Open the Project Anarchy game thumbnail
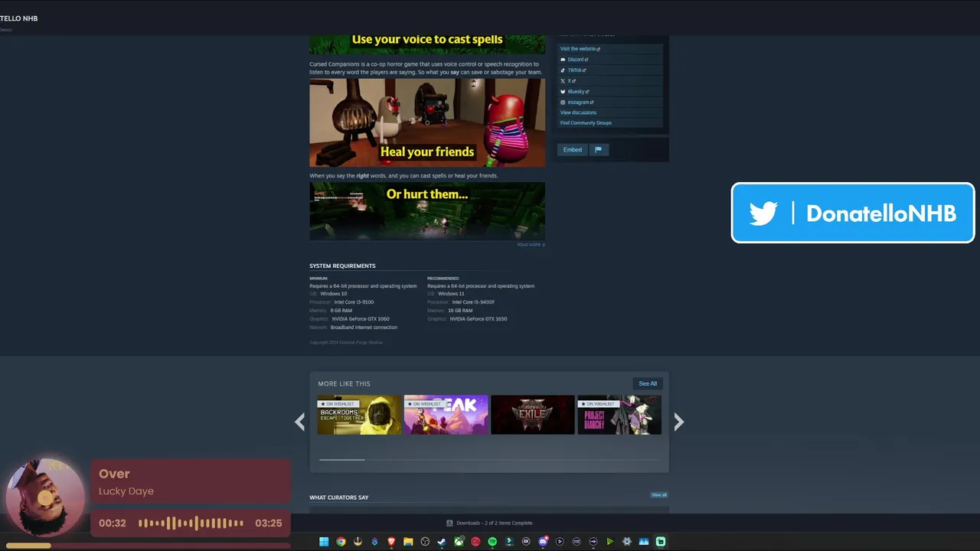 click(619, 415)
